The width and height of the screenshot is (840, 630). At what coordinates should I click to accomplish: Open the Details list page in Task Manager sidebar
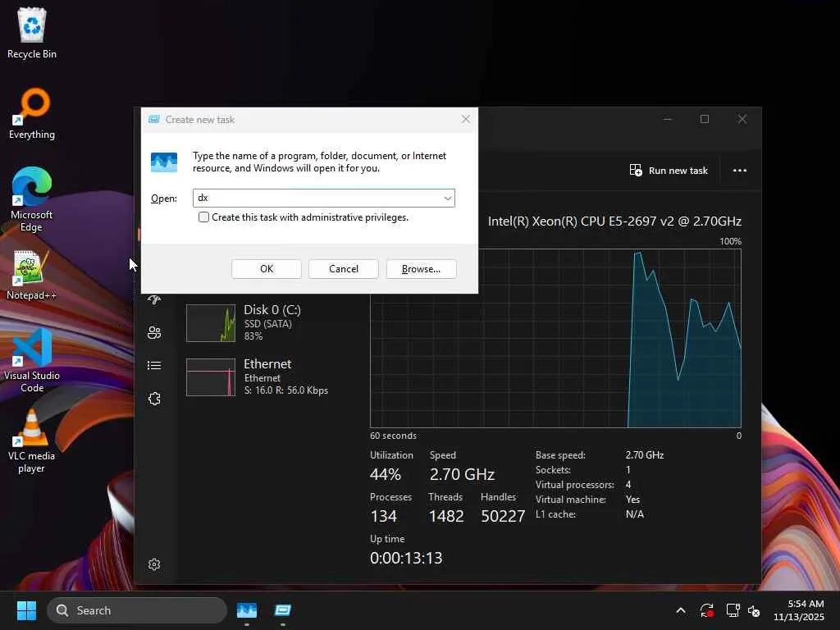pyautogui.click(x=154, y=365)
